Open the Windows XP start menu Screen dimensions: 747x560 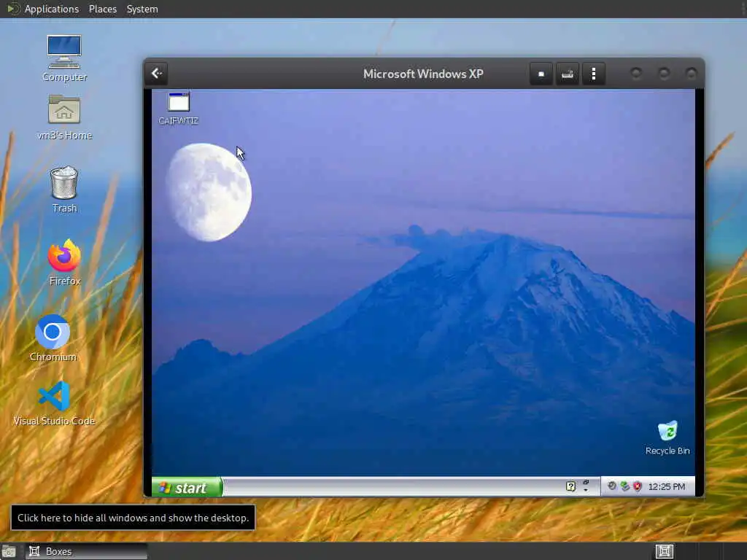tap(187, 487)
